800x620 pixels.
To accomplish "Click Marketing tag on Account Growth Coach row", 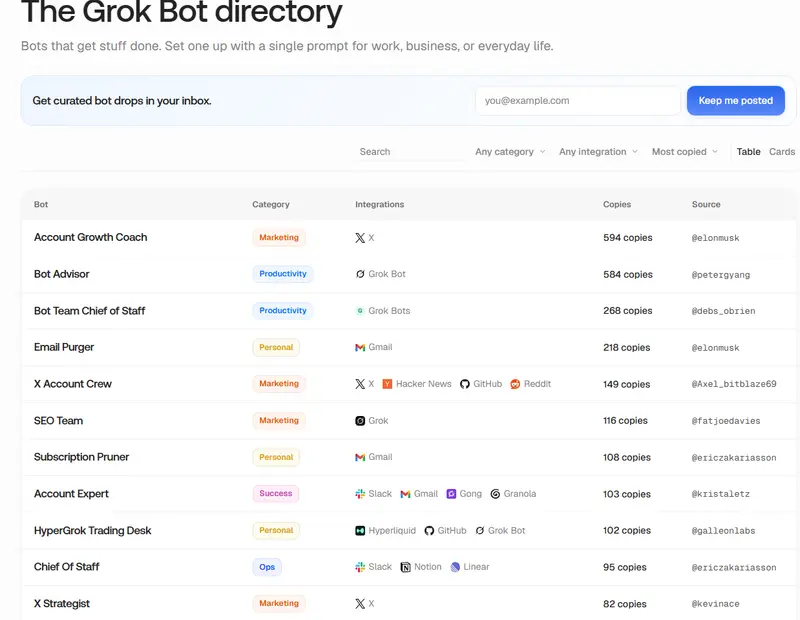I will point(279,237).
